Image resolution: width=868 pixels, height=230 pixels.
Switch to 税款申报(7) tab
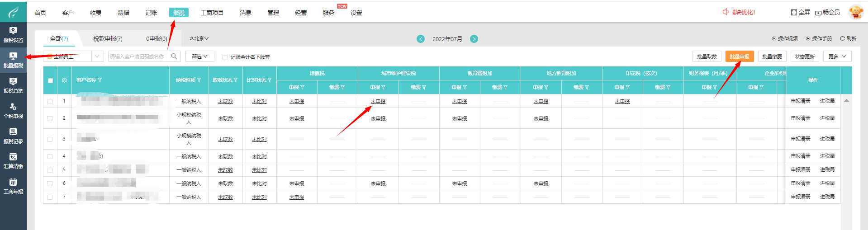[108, 39]
